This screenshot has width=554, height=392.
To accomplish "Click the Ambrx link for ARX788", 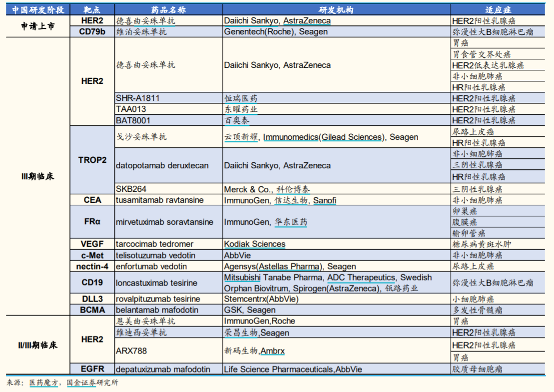I will (273, 351).
